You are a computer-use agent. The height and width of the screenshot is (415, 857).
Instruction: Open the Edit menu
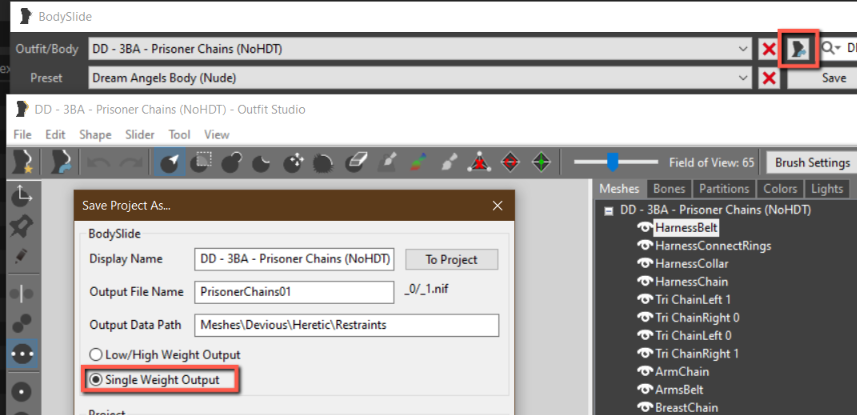[55, 135]
